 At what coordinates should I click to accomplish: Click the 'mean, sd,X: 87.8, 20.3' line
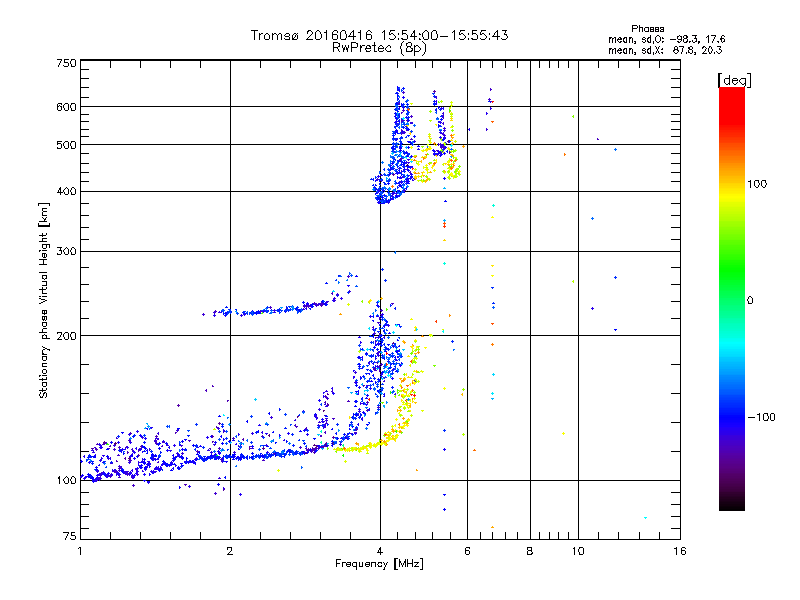665,50
